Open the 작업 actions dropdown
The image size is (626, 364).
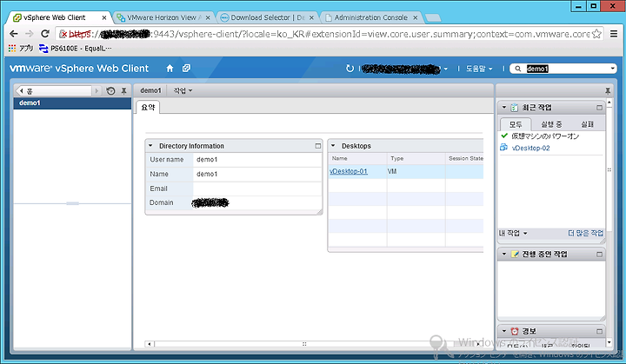click(183, 90)
